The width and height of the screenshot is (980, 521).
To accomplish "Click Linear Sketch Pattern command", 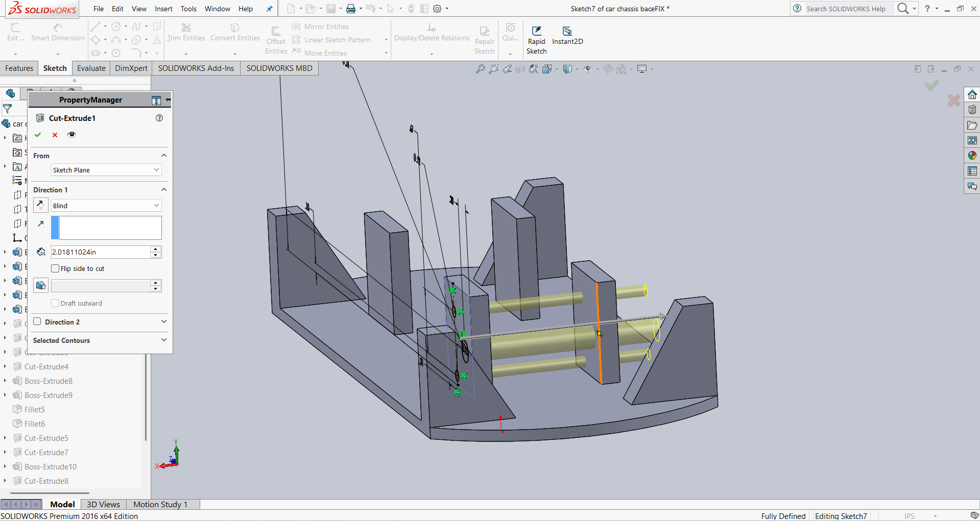I will click(x=331, y=40).
